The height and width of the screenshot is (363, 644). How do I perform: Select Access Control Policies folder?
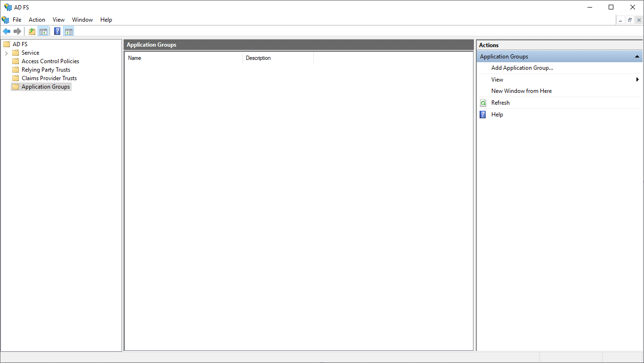tap(50, 61)
